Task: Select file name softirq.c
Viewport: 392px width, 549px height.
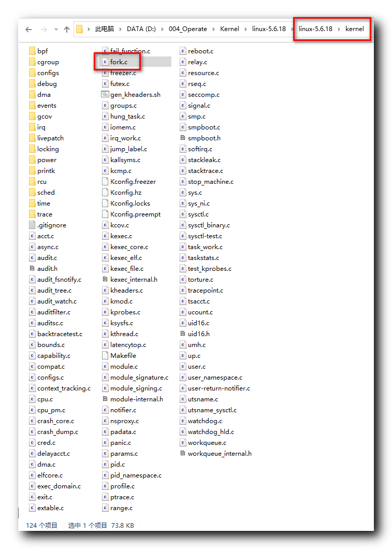Action: tap(200, 149)
